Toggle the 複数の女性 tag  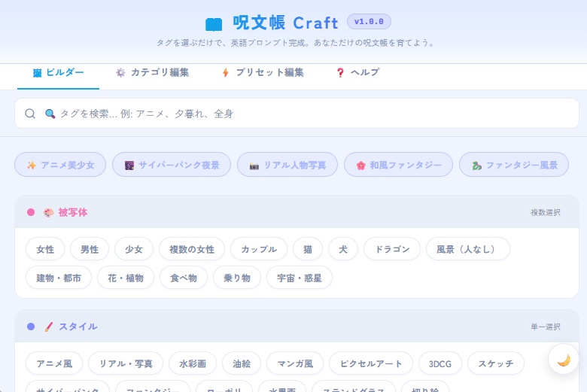coord(192,249)
